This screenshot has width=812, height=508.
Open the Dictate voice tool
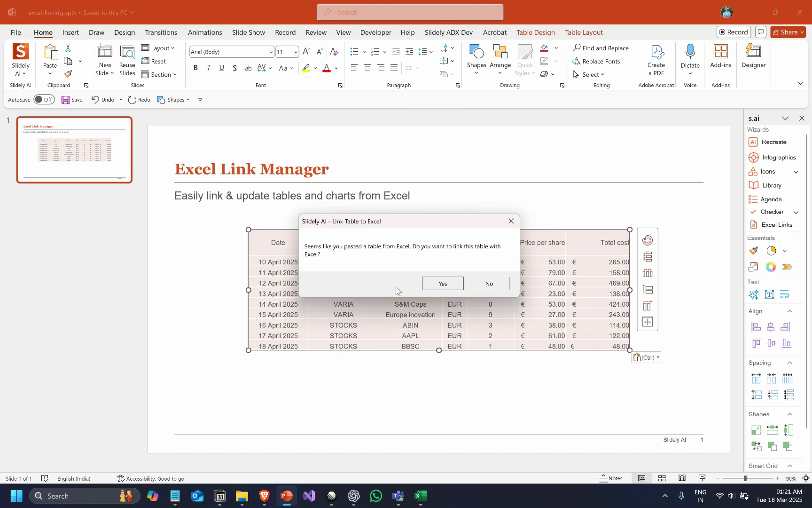(x=690, y=56)
